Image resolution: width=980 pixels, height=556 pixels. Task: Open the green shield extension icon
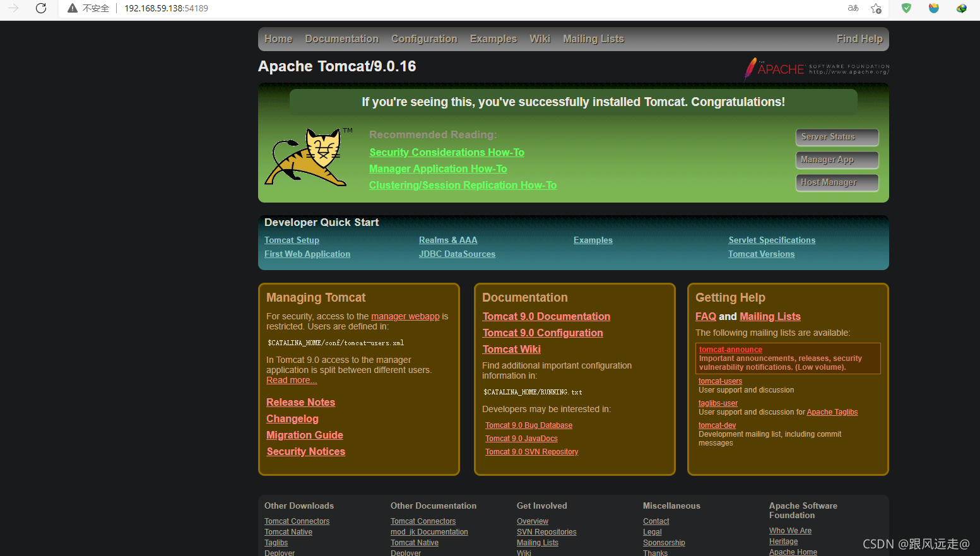[x=906, y=8]
